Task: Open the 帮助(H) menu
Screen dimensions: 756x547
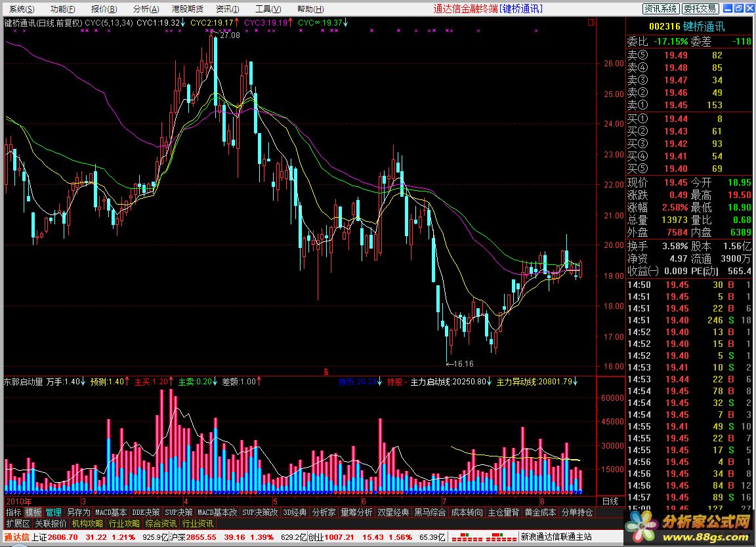Action: pos(310,9)
